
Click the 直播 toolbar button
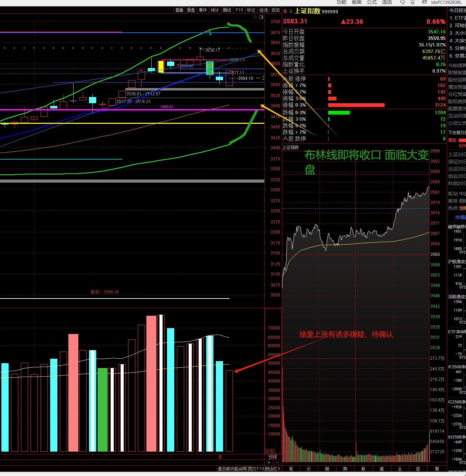[x=179, y=10]
